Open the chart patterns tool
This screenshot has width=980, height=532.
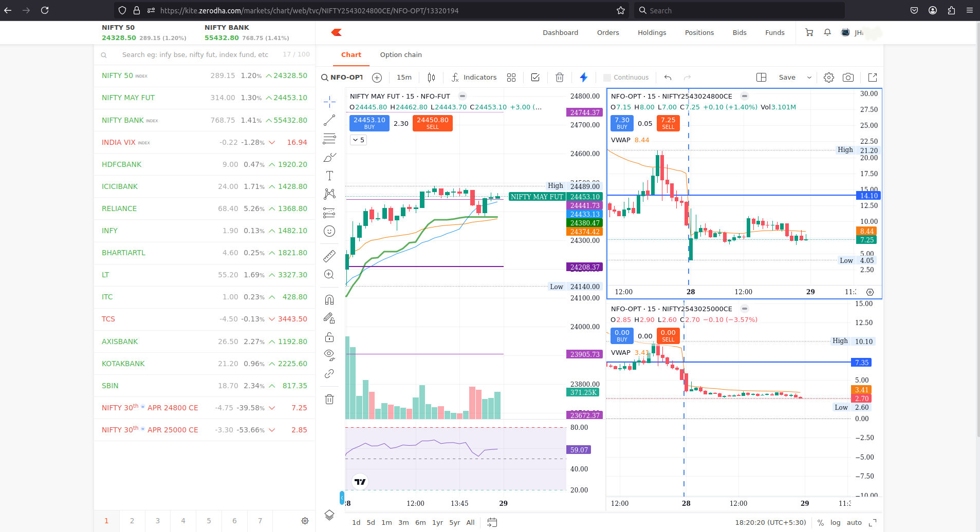329,194
